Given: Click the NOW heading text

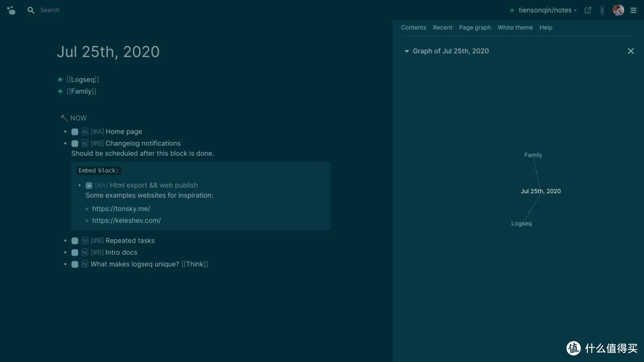Looking at the screenshot, I should click(x=79, y=118).
